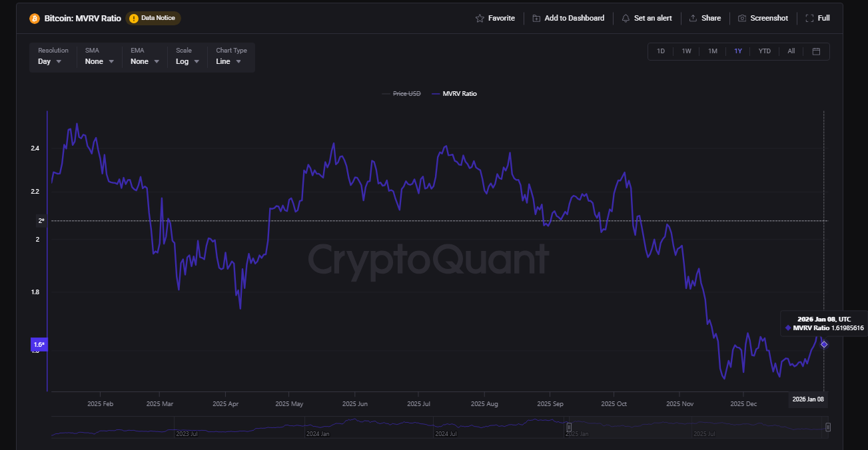Click the Favorite star icon

pos(480,19)
